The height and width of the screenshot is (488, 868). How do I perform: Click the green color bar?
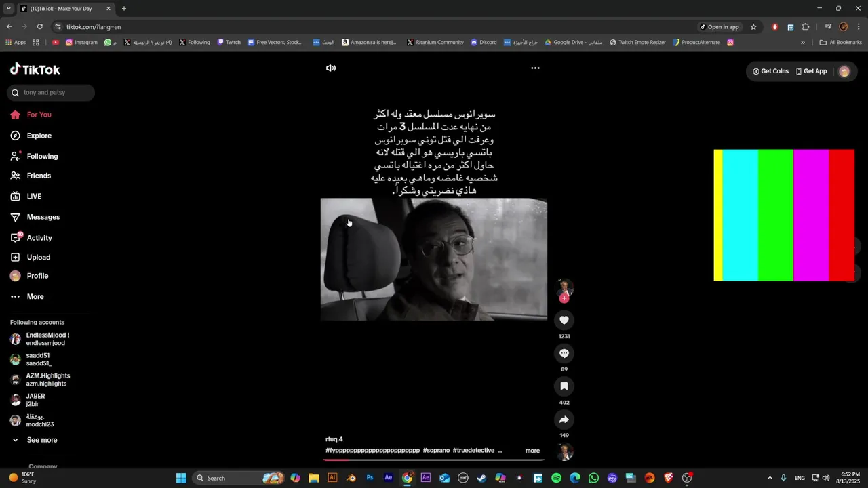[776, 215]
